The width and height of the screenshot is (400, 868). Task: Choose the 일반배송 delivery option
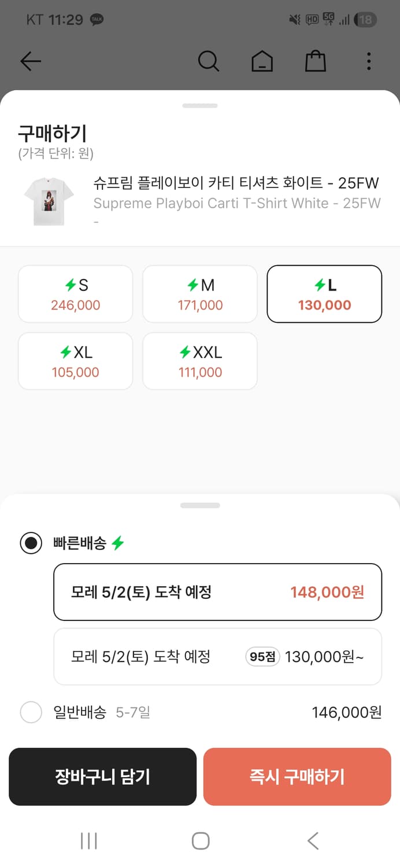pos(31,712)
